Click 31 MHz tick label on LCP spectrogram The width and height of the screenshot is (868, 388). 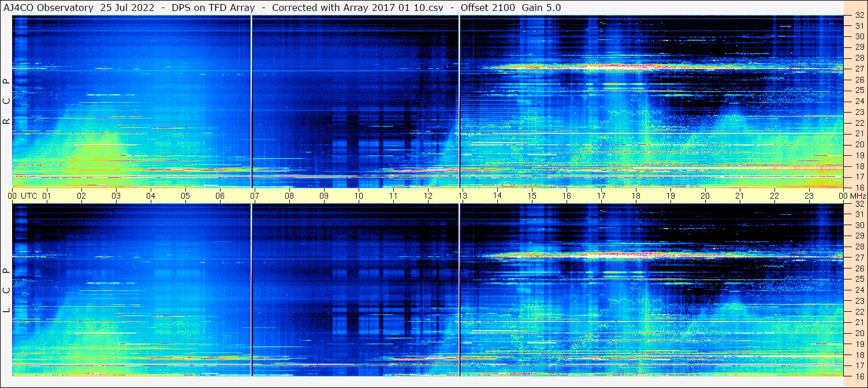tap(859, 214)
